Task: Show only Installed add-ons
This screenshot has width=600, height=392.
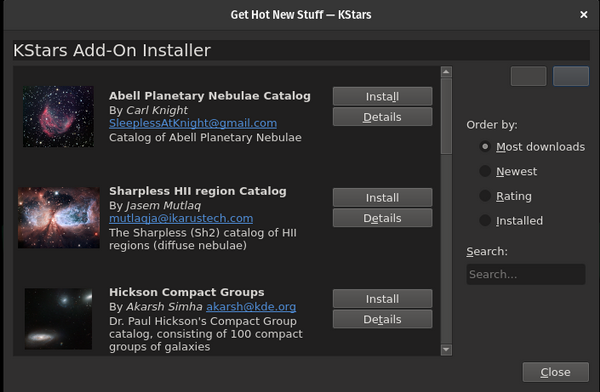Action: pos(511,220)
